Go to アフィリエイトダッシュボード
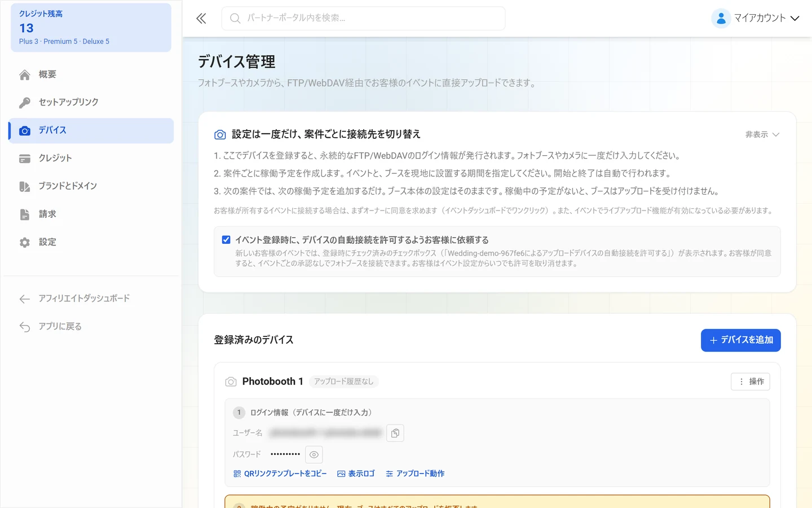This screenshot has width=812, height=508. pos(91,298)
